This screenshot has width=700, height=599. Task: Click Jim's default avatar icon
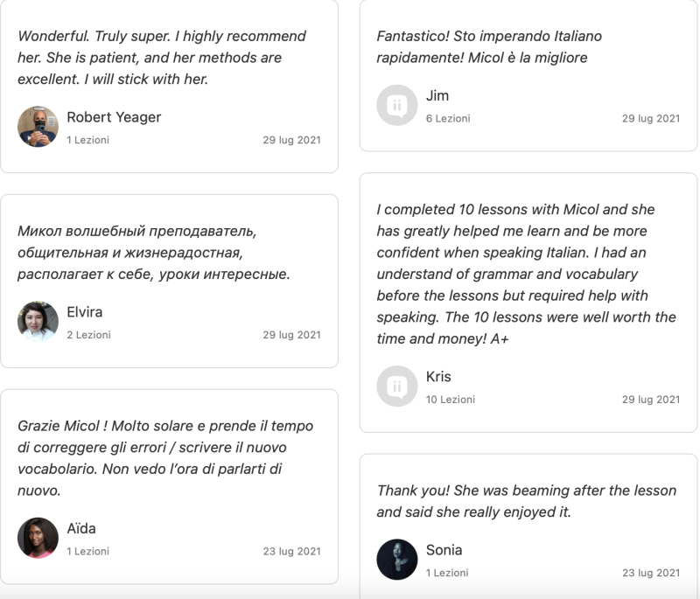[x=397, y=105]
